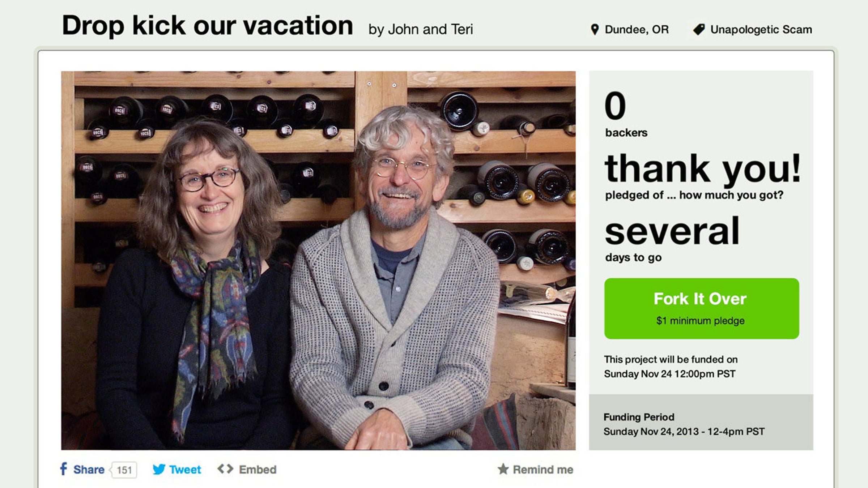Viewport: 868px width, 488px height.
Task: Select the Tweet link text
Action: [x=185, y=470]
